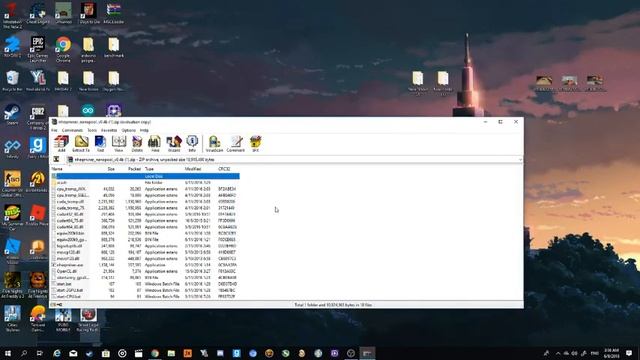Open Steam desktop shortcut

[x=12, y=115]
